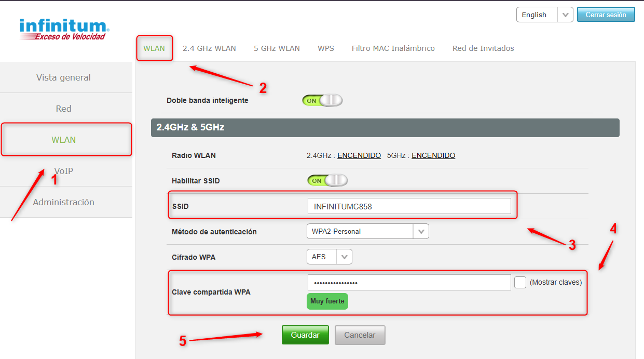
Task: Switch to the 2.4 GHz WLAN tab
Action: pyautogui.click(x=209, y=48)
